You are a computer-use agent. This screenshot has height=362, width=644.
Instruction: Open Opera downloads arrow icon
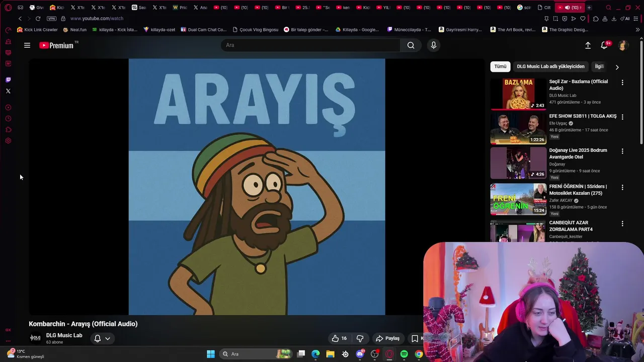point(614,19)
